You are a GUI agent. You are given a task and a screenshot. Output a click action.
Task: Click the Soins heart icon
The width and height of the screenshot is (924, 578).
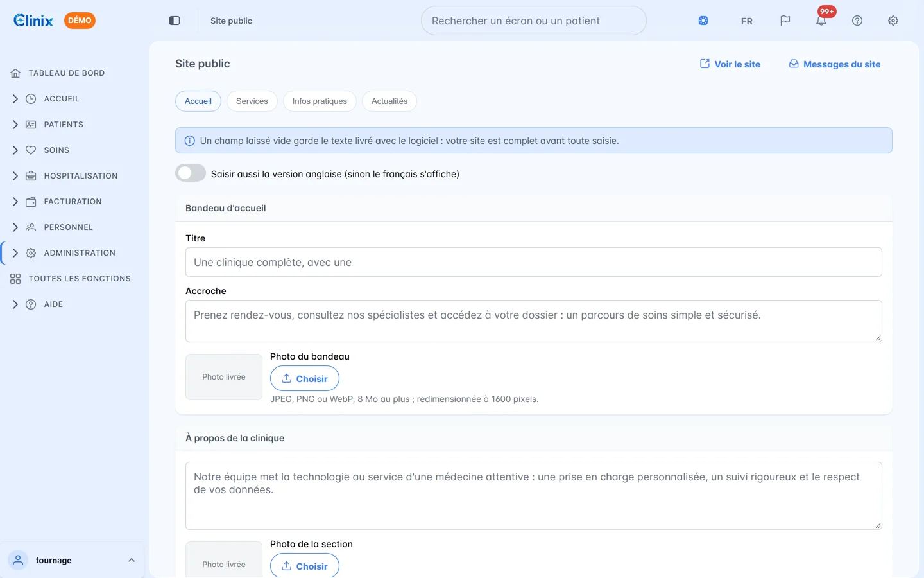pyautogui.click(x=31, y=150)
